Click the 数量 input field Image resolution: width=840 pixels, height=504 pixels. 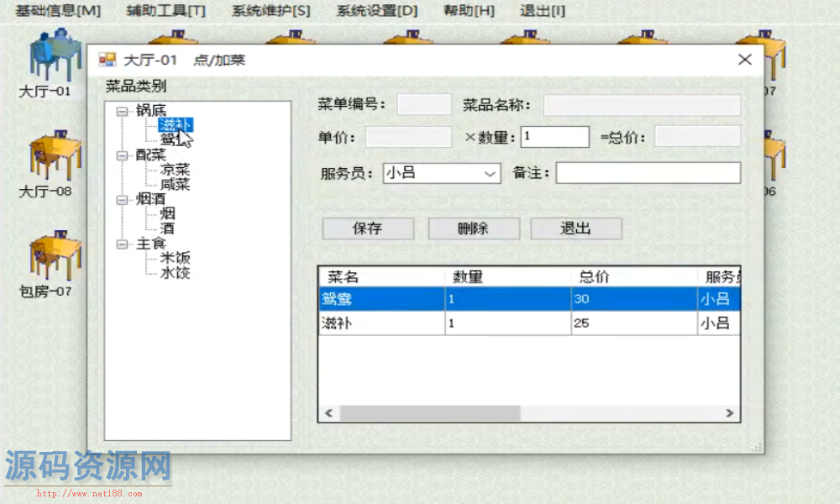[555, 137]
